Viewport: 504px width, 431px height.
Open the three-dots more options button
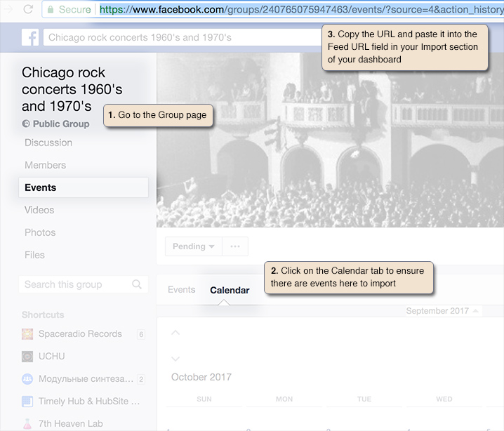click(x=234, y=246)
